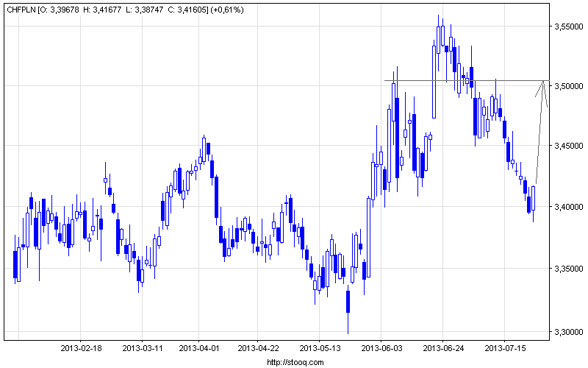This screenshot has height=368, width=588.
Task: Click the 2013-06-24 date label
Action: 443,348
